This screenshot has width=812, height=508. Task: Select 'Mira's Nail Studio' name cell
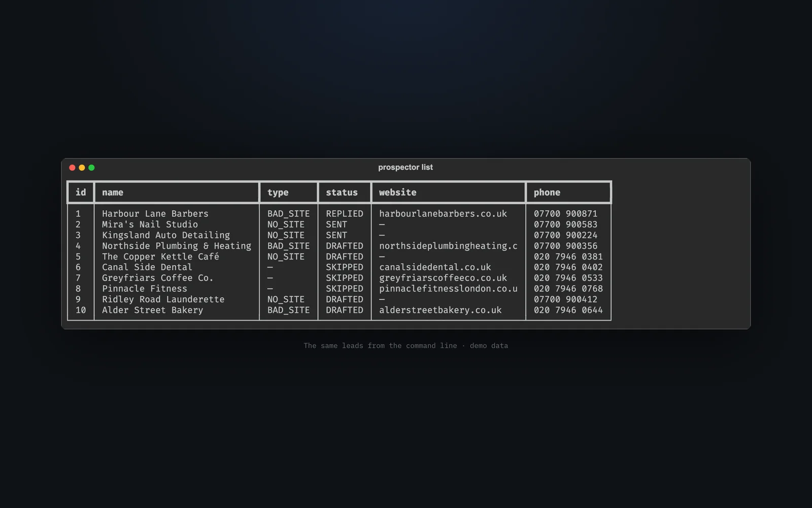pyautogui.click(x=150, y=225)
